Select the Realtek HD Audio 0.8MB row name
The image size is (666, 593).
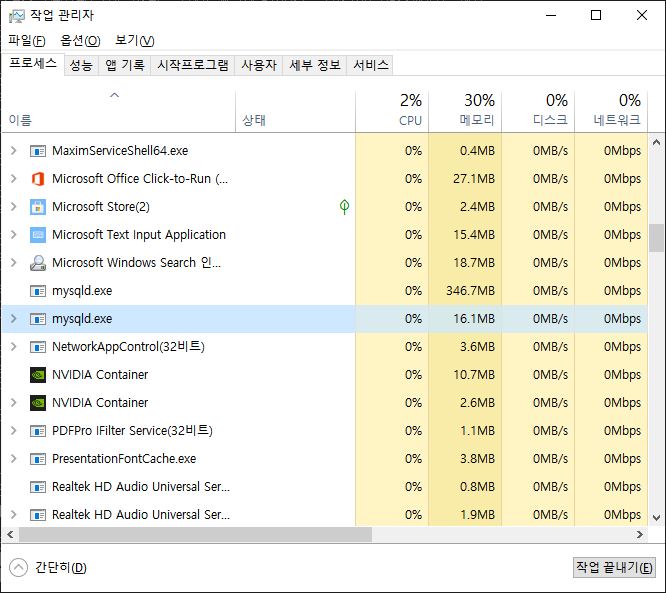coord(141,487)
